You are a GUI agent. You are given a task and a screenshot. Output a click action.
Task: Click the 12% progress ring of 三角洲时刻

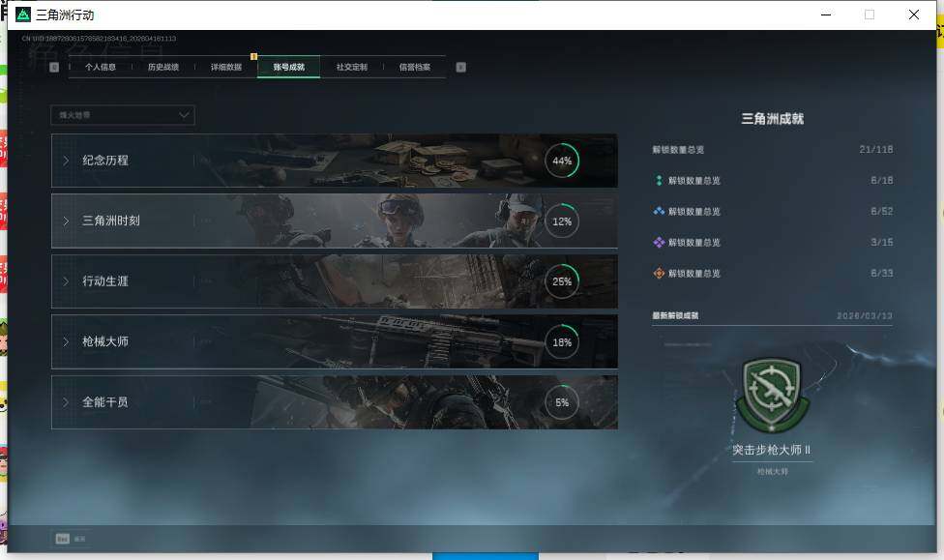(x=562, y=221)
